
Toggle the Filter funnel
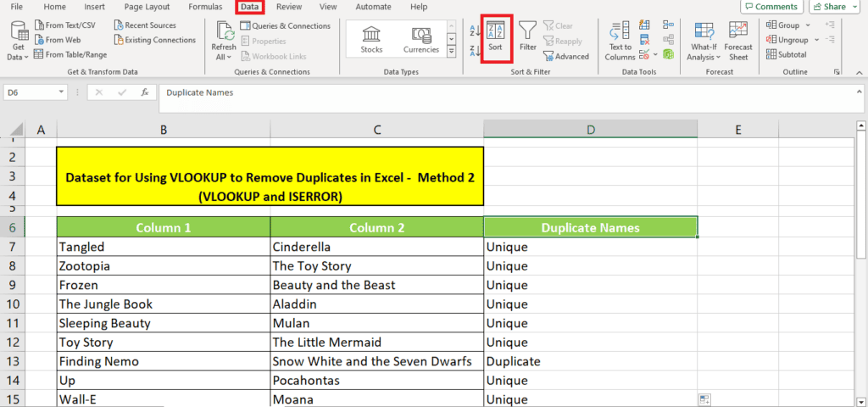pyautogui.click(x=527, y=37)
